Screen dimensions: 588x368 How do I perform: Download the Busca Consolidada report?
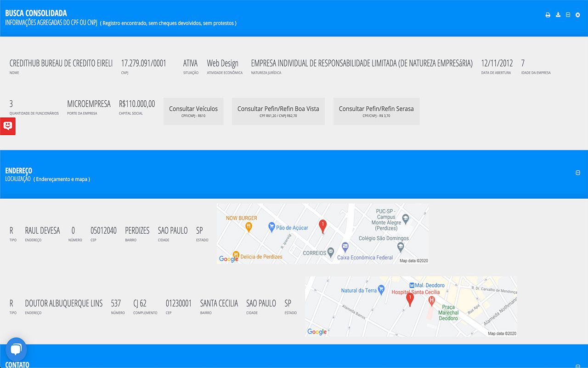point(558,15)
